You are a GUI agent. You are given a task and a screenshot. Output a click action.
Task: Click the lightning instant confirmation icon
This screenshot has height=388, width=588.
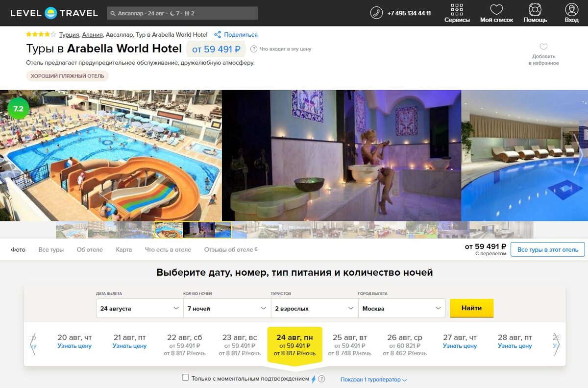(314, 379)
